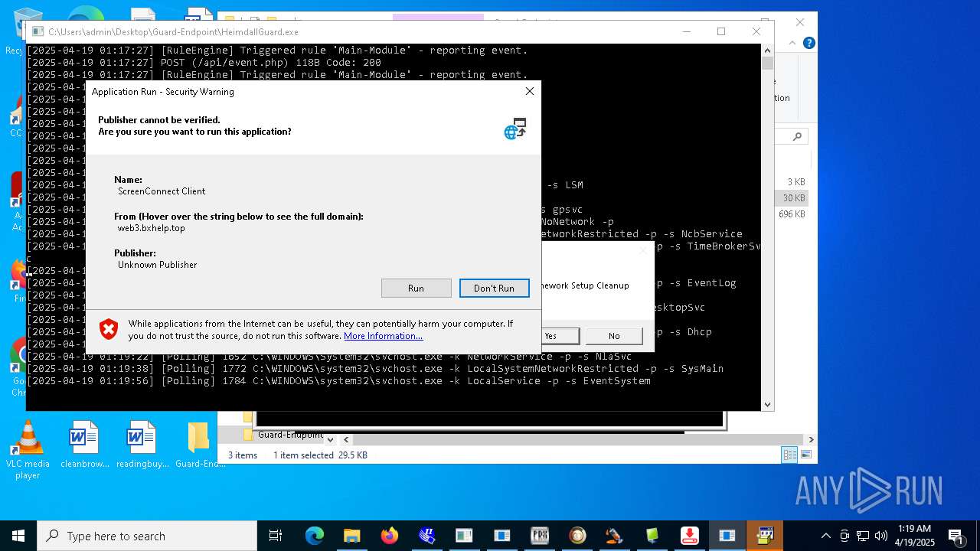Maximize the HeimdallGuard console window
Viewport: 980px width, 551px height.
(x=721, y=31)
